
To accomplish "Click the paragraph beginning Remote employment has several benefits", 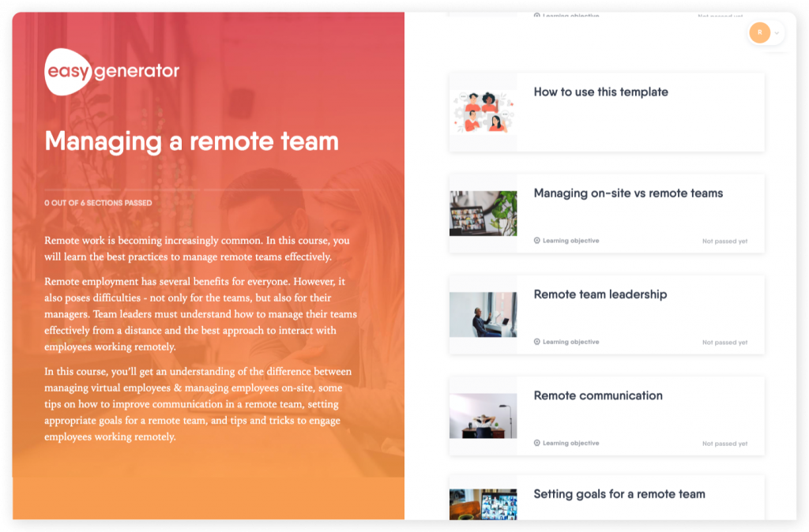I will click(201, 314).
